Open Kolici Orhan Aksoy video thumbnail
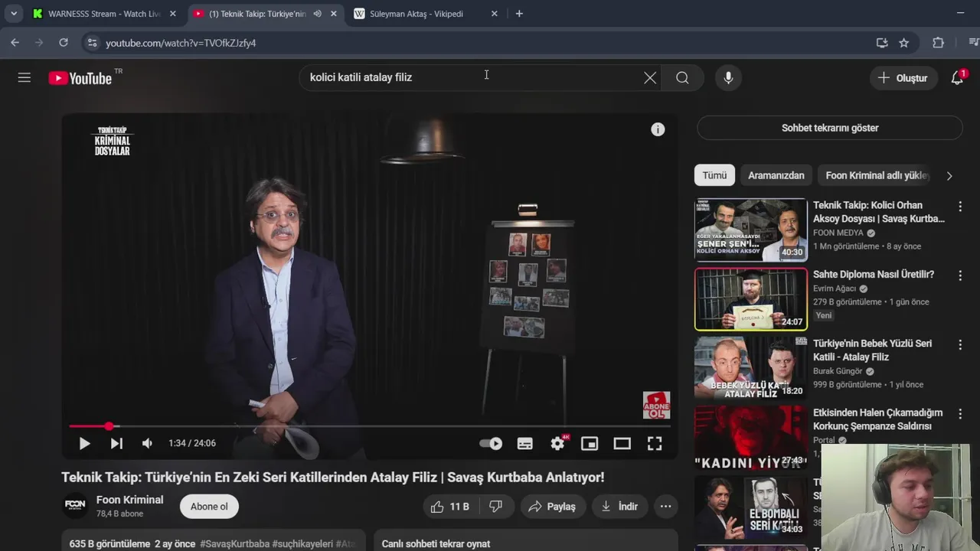 750,230
